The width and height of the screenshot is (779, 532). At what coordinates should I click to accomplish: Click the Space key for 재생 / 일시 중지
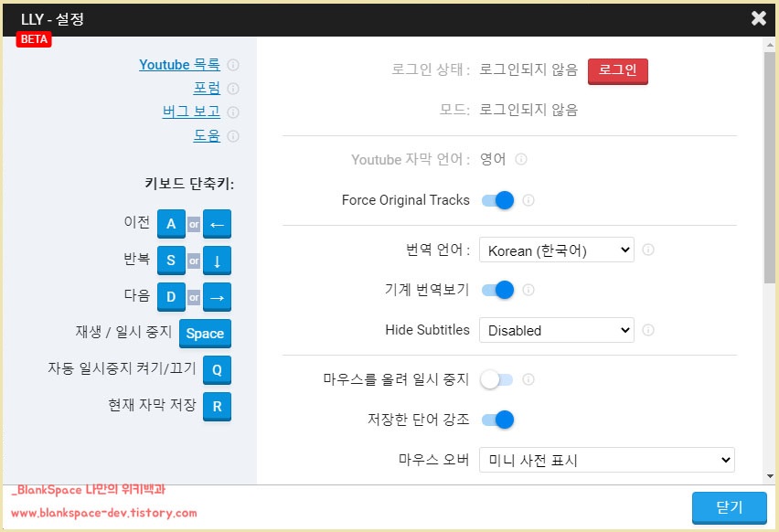coord(205,334)
